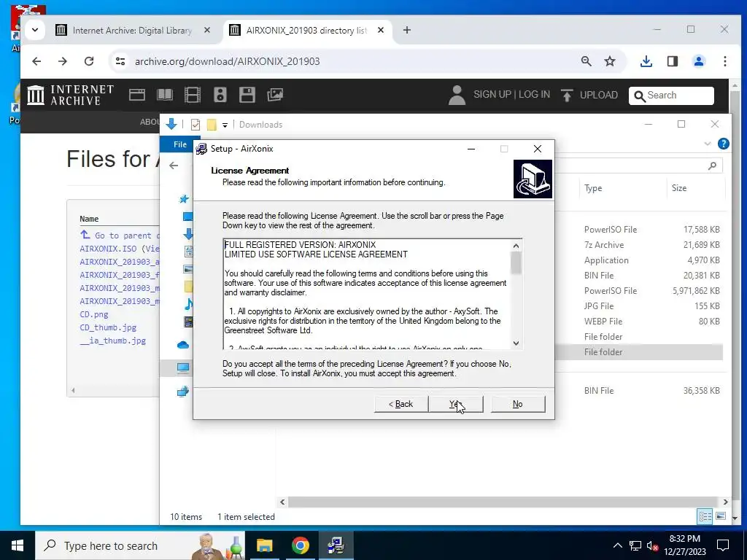747x560 pixels.
Task: Open Chrome three-dot menu
Action: click(x=724, y=61)
